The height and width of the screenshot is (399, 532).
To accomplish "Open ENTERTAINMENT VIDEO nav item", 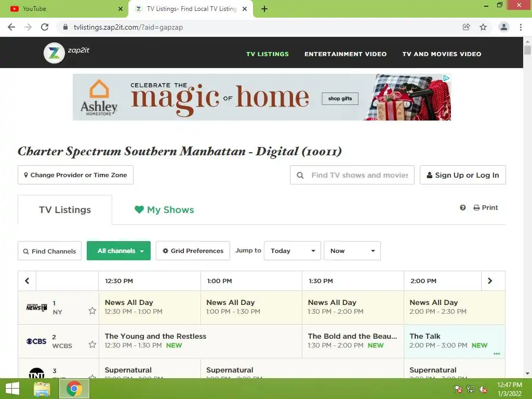I will (345, 54).
